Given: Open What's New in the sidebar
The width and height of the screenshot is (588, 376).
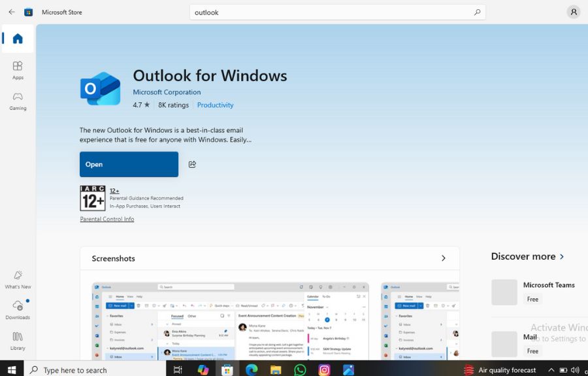Looking at the screenshot, I should [18, 280].
